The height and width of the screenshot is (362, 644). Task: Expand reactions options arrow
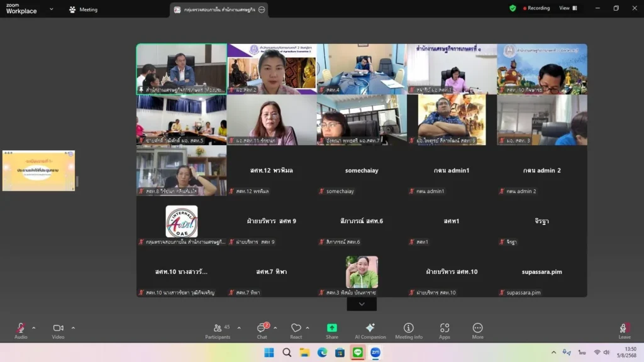(x=308, y=328)
